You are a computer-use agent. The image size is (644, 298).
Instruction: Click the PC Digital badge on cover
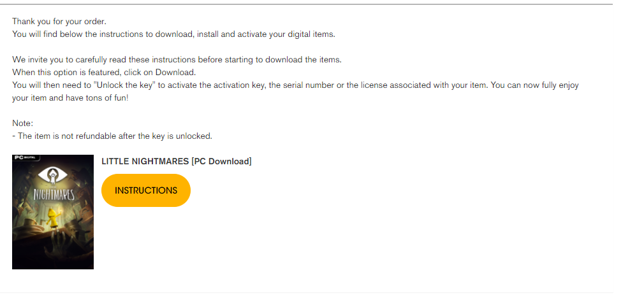click(25, 157)
